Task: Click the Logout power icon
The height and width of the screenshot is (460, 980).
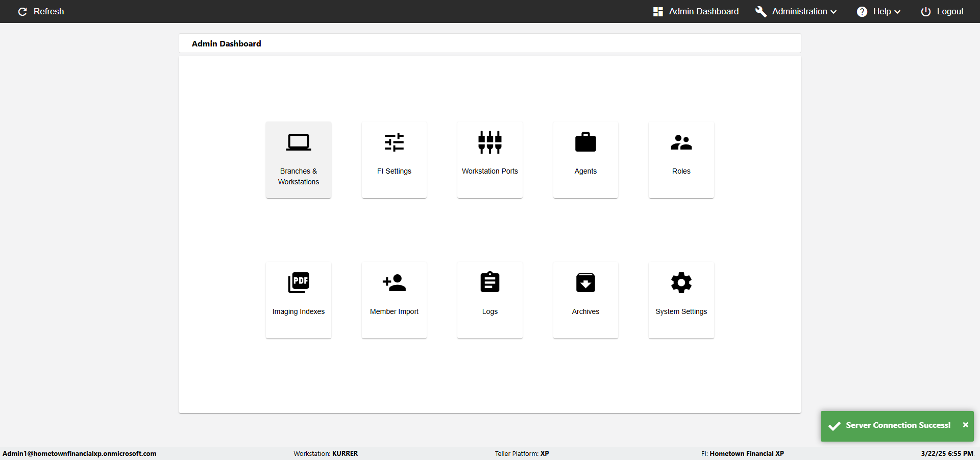Action: tap(926, 11)
